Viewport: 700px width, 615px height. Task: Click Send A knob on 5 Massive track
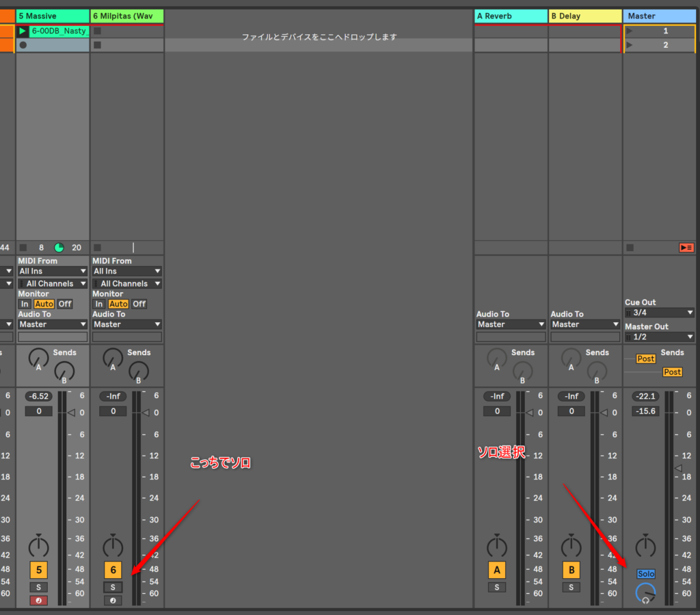click(x=39, y=357)
